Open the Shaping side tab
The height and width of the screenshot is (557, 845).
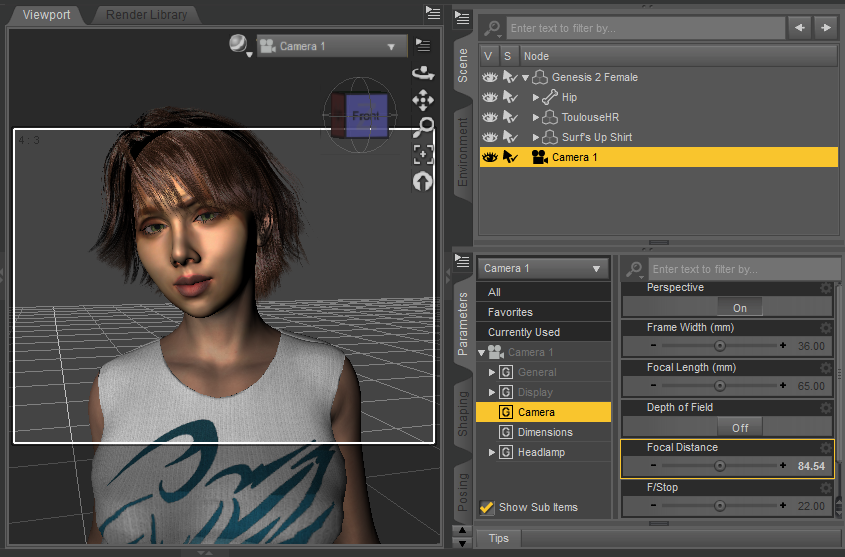tap(463, 414)
